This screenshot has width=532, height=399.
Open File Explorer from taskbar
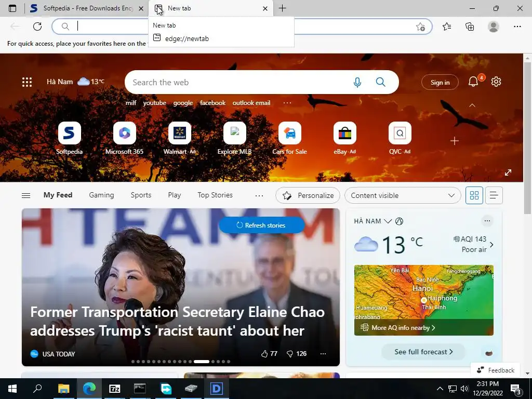tap(63, 389)
